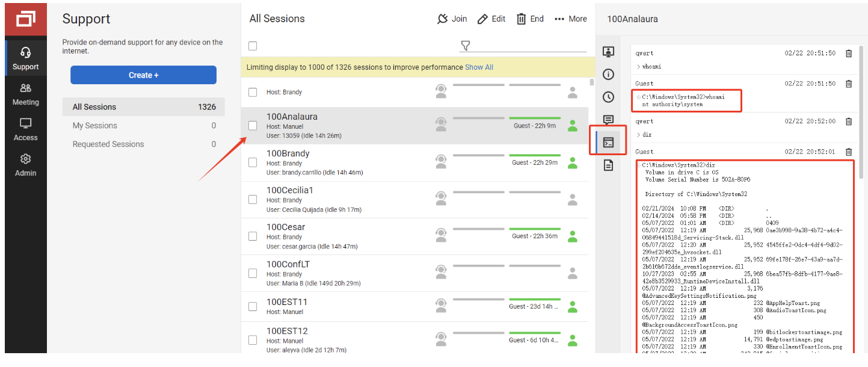Image resolution: width=868 pixels, height=367 pixels.
Task: Click guest icon in 100Cesar row
Action: point(573,236)
